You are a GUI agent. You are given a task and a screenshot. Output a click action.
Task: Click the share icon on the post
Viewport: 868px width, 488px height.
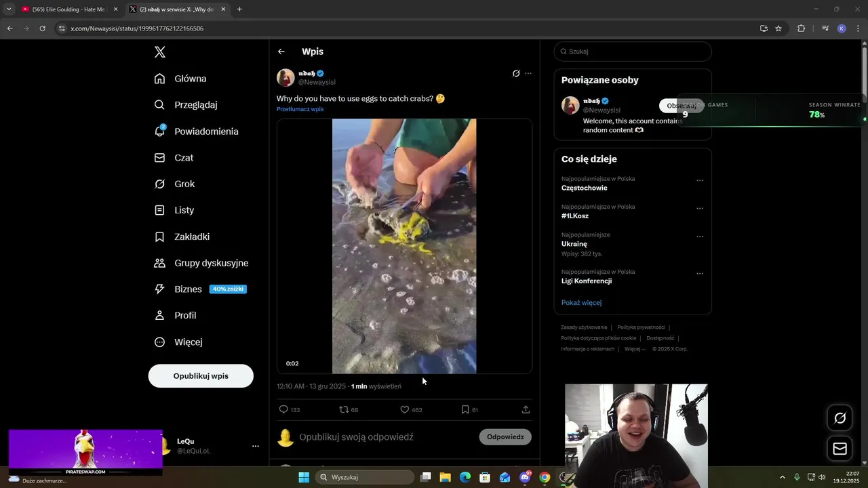click(526, 409)
